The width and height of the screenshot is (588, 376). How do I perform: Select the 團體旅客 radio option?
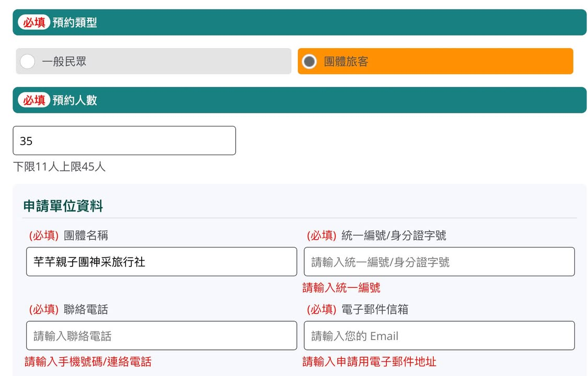coord(309,62)
